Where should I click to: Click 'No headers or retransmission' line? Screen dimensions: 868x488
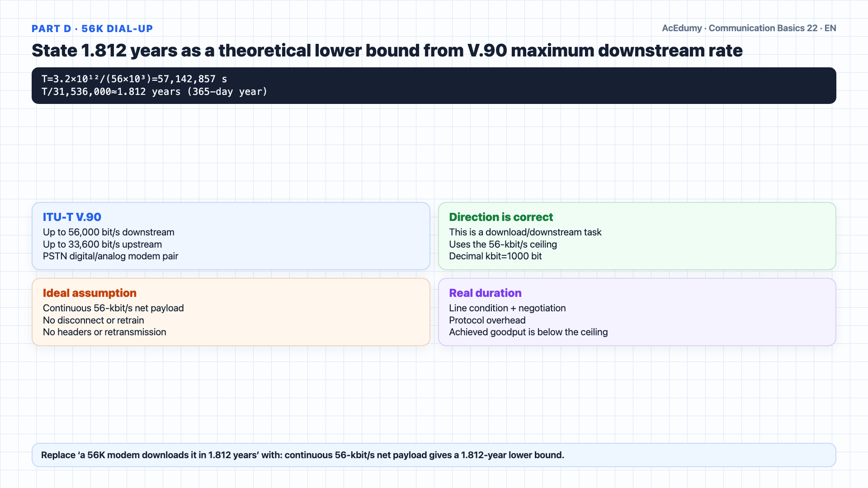104,332
